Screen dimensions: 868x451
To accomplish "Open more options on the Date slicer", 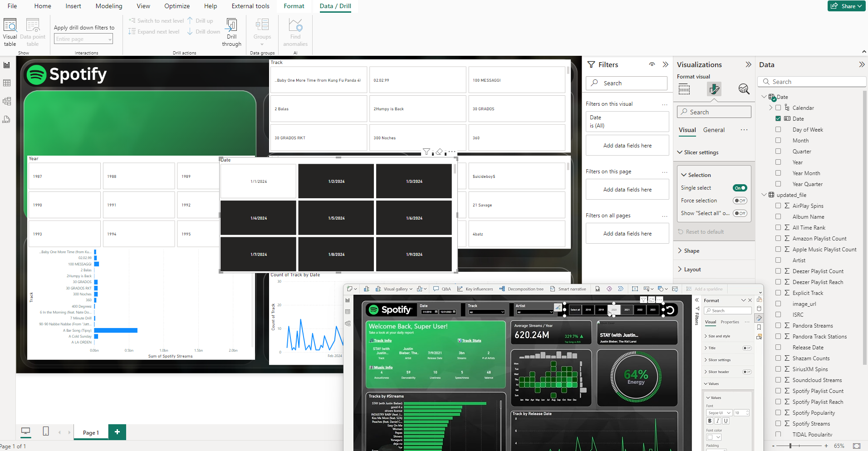I will pos(451,152).
